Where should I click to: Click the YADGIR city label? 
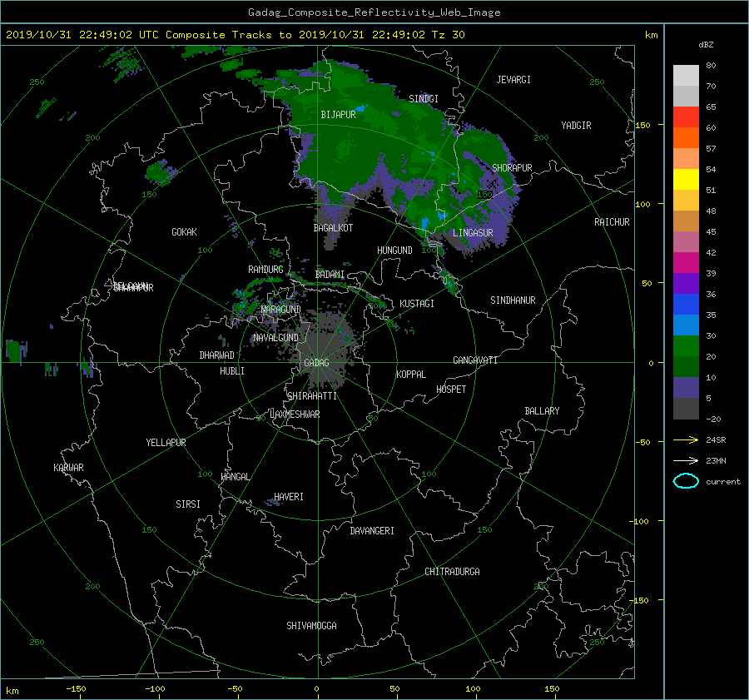576,126
